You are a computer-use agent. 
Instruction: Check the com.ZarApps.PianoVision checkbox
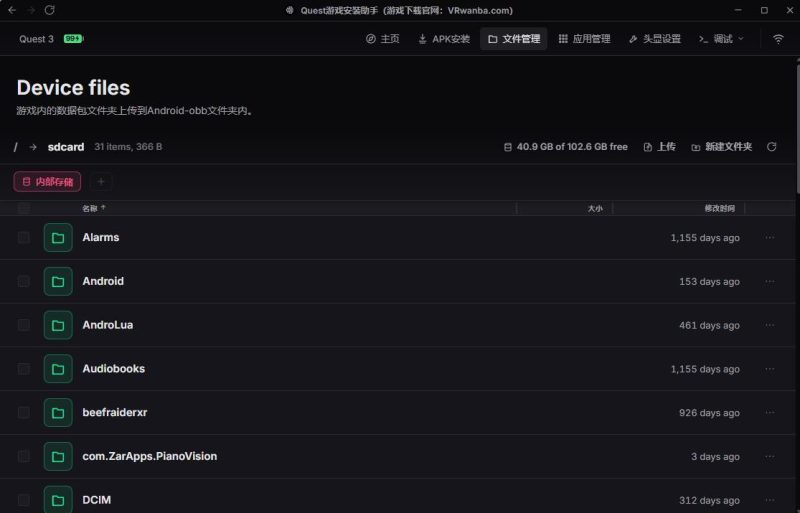tap(23, 456)
